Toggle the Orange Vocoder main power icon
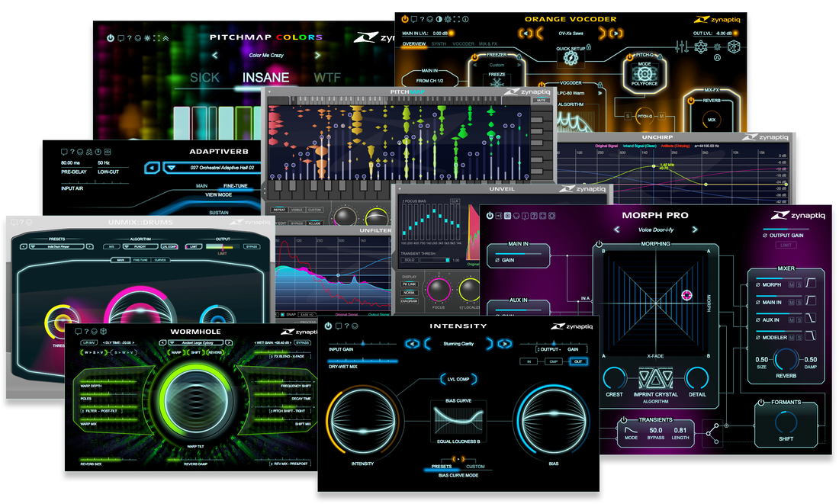The height and width of the screenshot is (504, 839). (405, 19)
